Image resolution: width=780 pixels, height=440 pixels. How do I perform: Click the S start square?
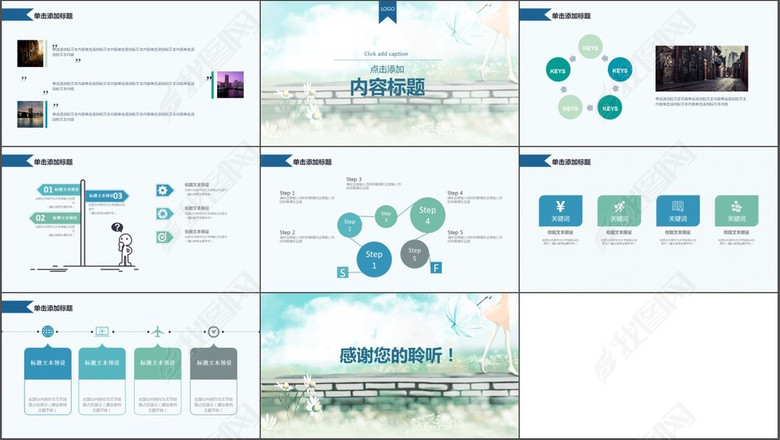[342, 272]
